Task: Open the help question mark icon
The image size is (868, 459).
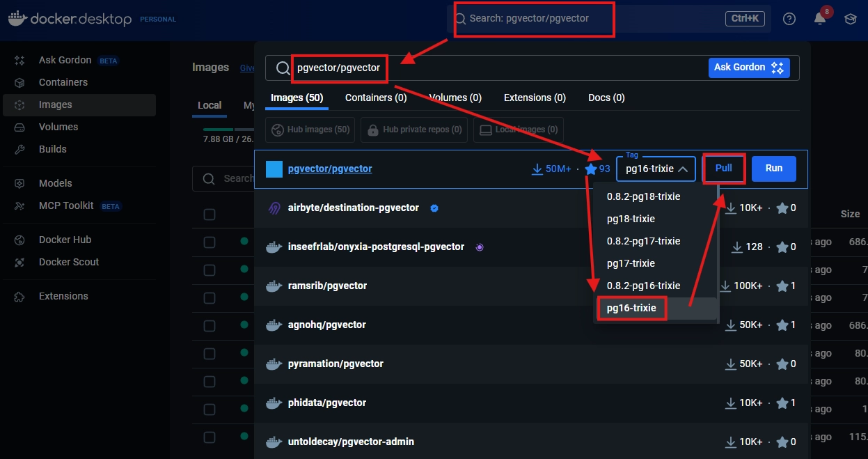Action: tap(789, 19)
